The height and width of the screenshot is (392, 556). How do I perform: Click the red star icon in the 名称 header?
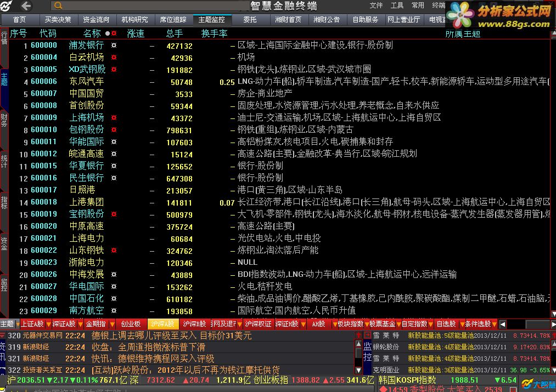click(x=114, y=33)
